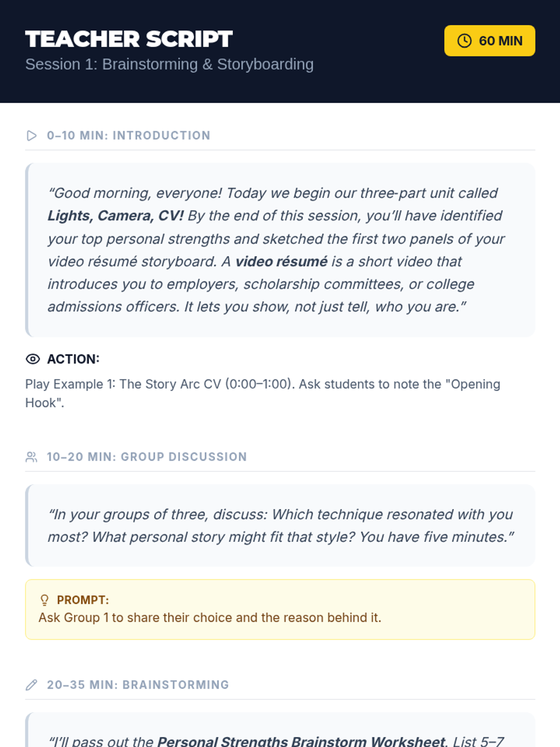Click the bold 'video résumé' term

point(281,261)
